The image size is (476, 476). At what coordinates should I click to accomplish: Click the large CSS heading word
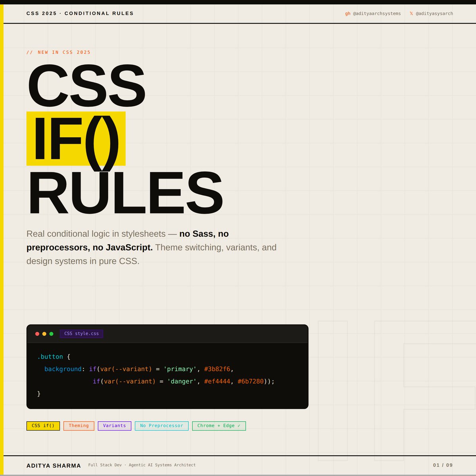coord(86,85)
